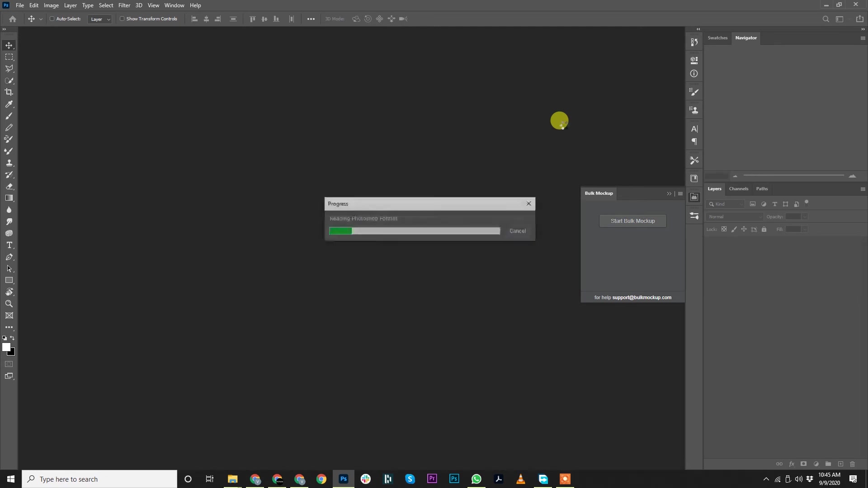This screenshot has height=488, width=868.
Task: Choose the Horizontal Type tool
Action: [x=9, y=245]
